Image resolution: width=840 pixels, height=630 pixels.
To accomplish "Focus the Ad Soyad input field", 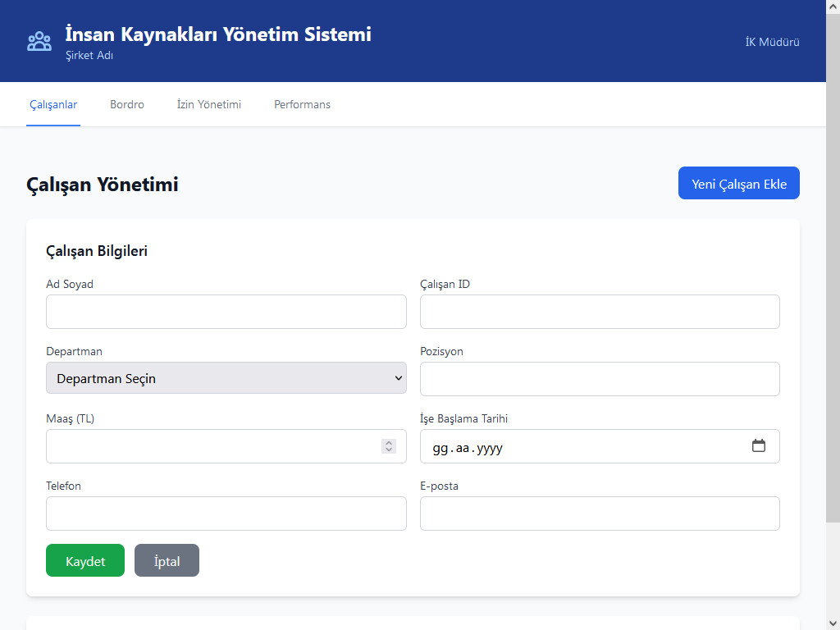I will [226, 312].
